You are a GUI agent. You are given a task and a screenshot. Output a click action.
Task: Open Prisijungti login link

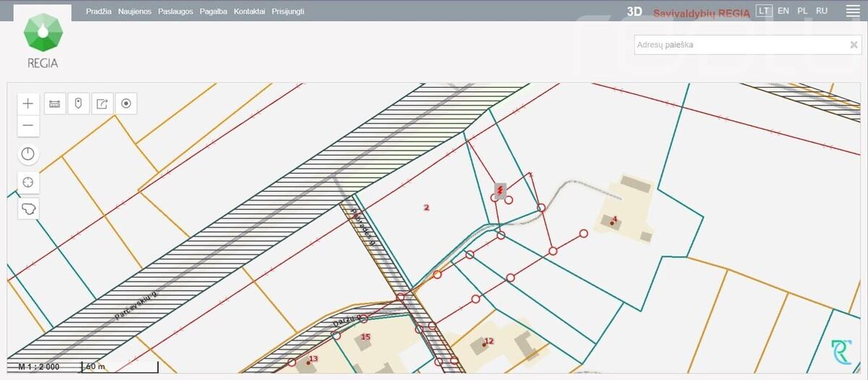[x=288, y=12]
